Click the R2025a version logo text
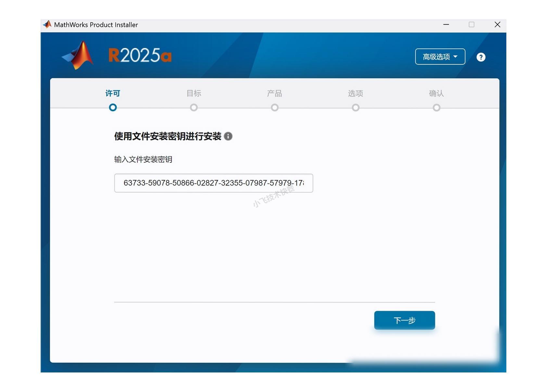The image size is (547, 392). (140, 55)
